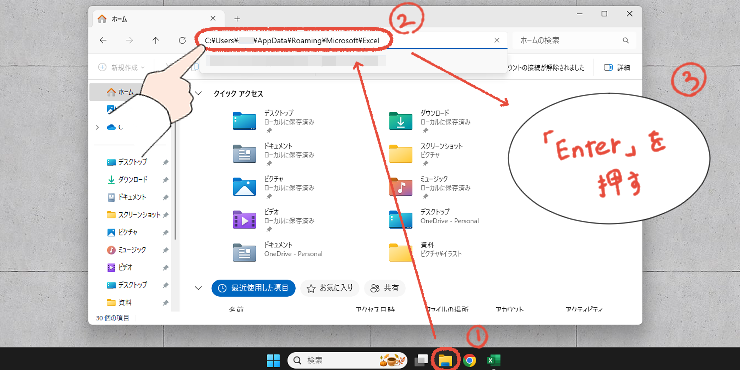
Task: Open the 詳細 details pane button
Action: (617, 68)
